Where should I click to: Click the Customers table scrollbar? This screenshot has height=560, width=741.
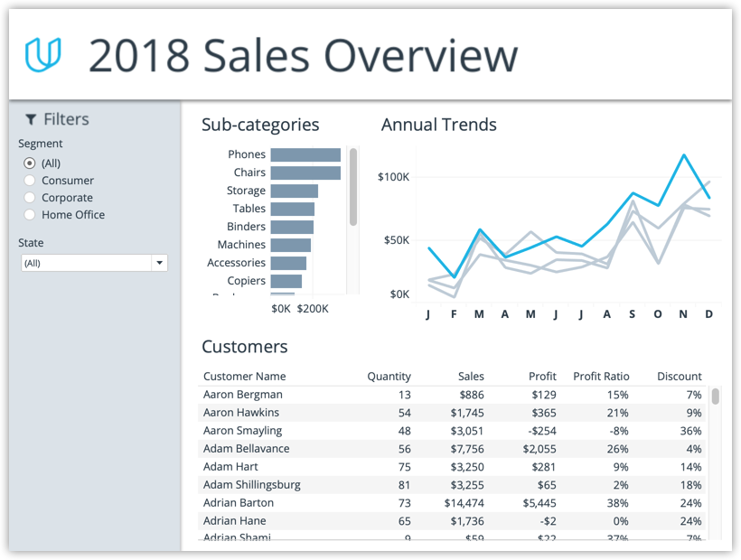point(716,397)
